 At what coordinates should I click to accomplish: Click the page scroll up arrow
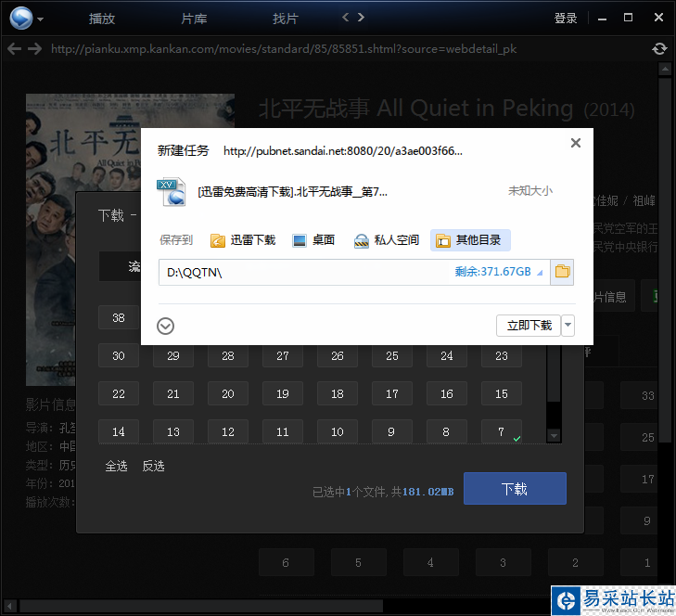tap(664, 69)
